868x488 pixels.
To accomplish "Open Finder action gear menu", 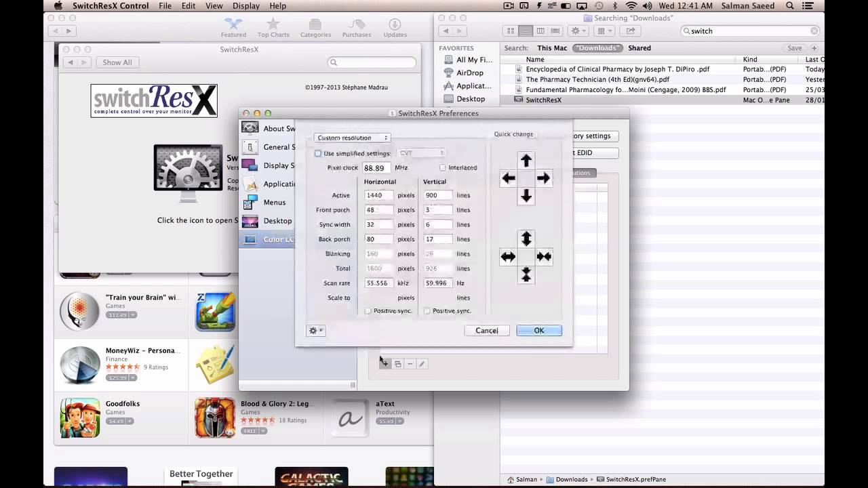I will click(578, 31).
